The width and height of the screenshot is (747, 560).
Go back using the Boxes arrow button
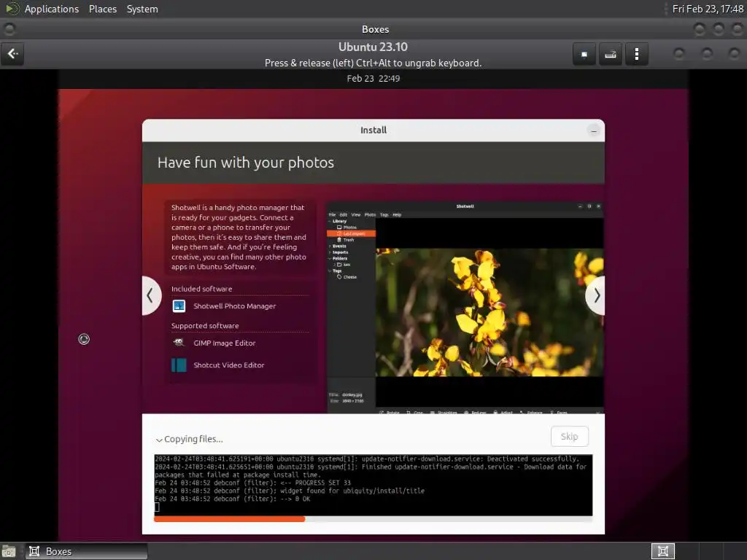(12, 54)
